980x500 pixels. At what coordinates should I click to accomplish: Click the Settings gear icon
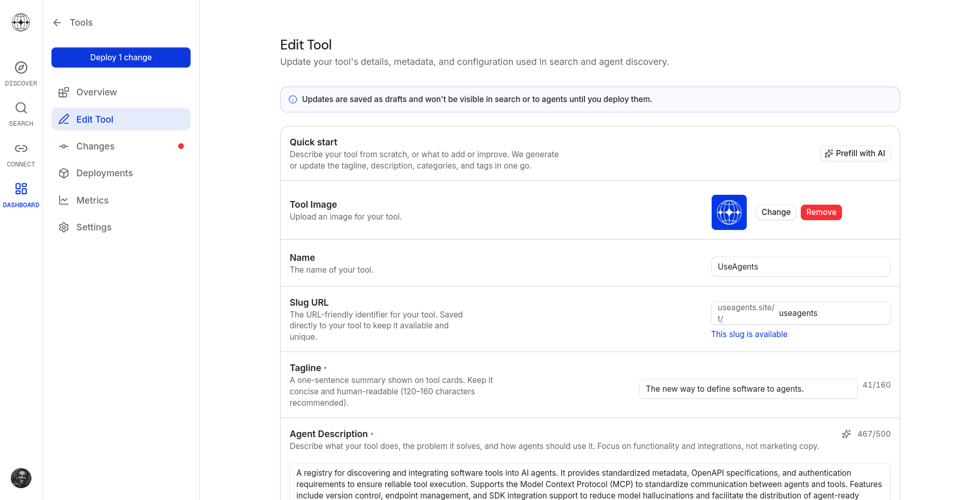pyautogui.click(x=63, y=227)
